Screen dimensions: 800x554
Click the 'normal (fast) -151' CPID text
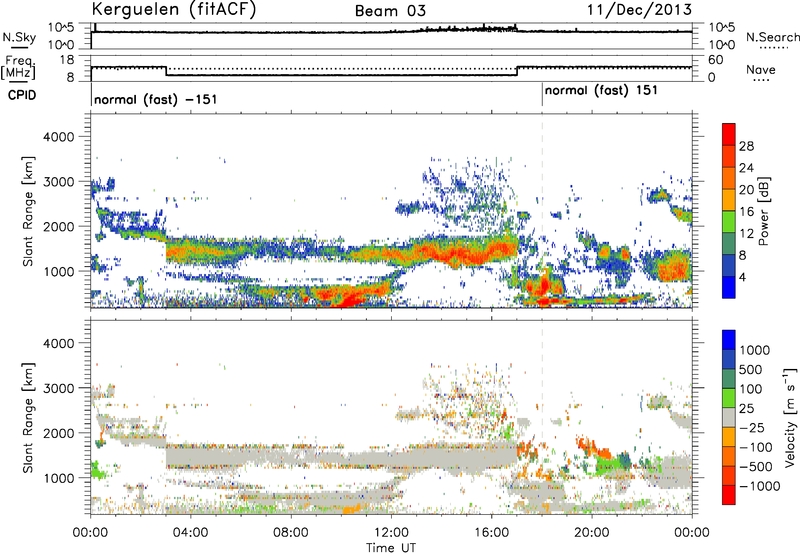point(156,99)
